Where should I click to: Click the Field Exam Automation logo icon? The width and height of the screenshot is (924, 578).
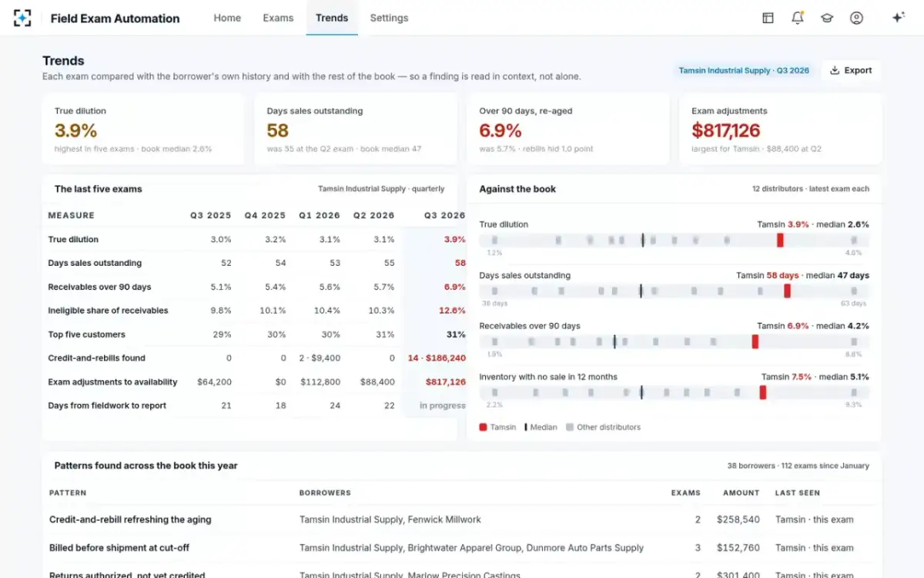[23, 18]
